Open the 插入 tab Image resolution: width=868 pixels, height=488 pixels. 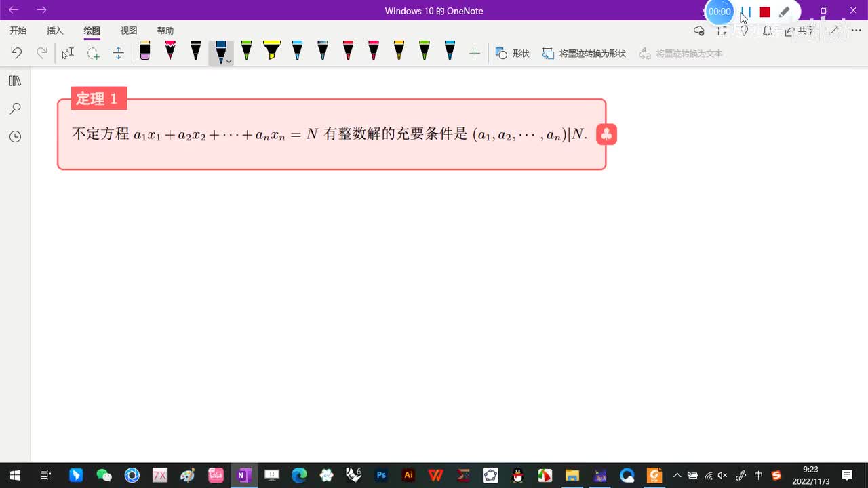55,30
